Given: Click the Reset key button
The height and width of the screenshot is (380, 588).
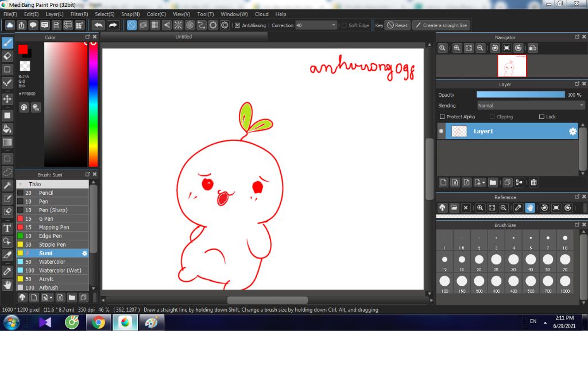Looking at the screenshot, I should point(397,25).
